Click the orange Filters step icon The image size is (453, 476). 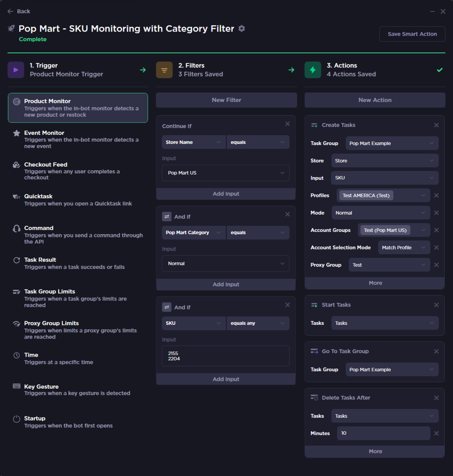(x=164, y=70)
